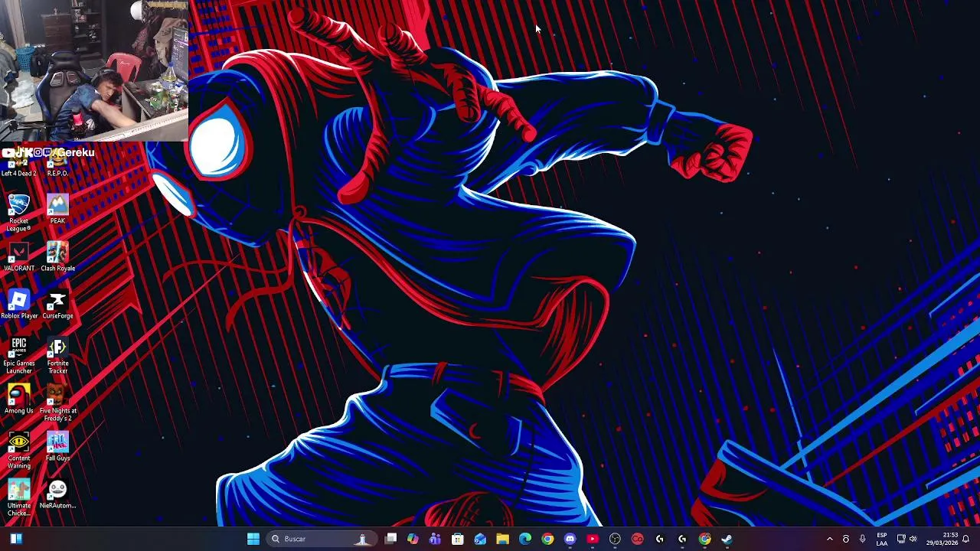The image size is (980, 551).
Task: Select the Ultimate Chicken Horse icon
Action: pos(18,497)
